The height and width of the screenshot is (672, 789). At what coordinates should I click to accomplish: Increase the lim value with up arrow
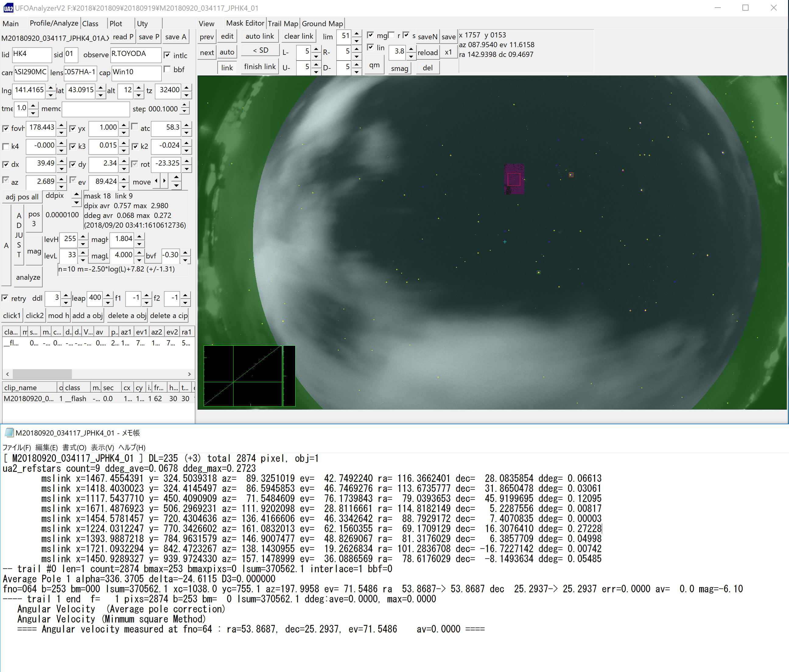tap(356, 33)
